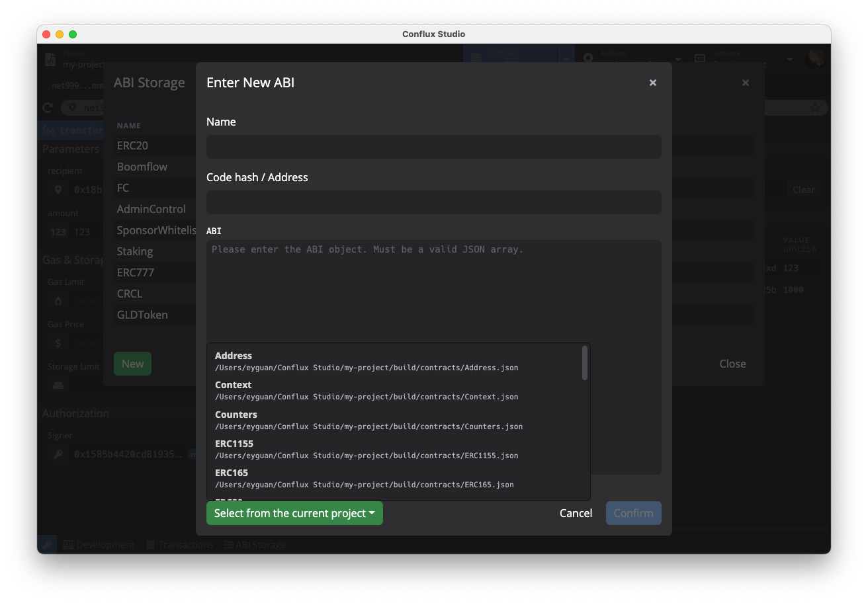The width and height of the screenshot is (868, 603).
Task: Click the star bookmark icon in the address bar
Action: pos(815,108)
